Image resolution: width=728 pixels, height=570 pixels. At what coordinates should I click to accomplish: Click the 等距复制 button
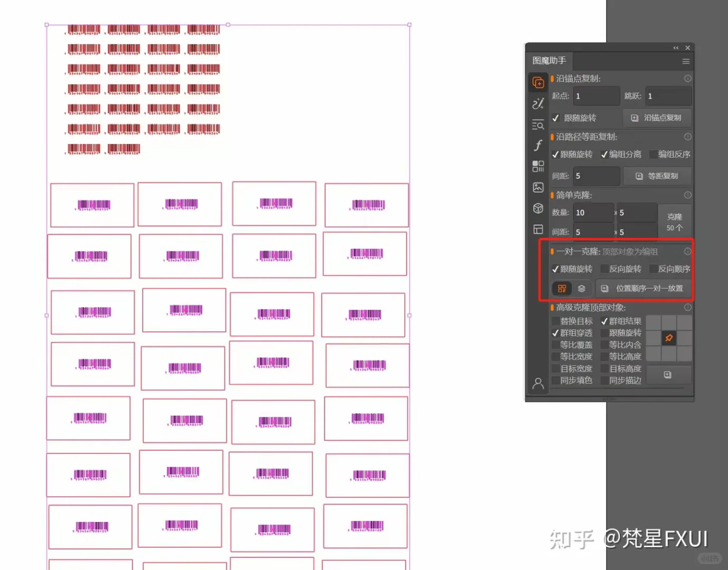click(657, 176)
